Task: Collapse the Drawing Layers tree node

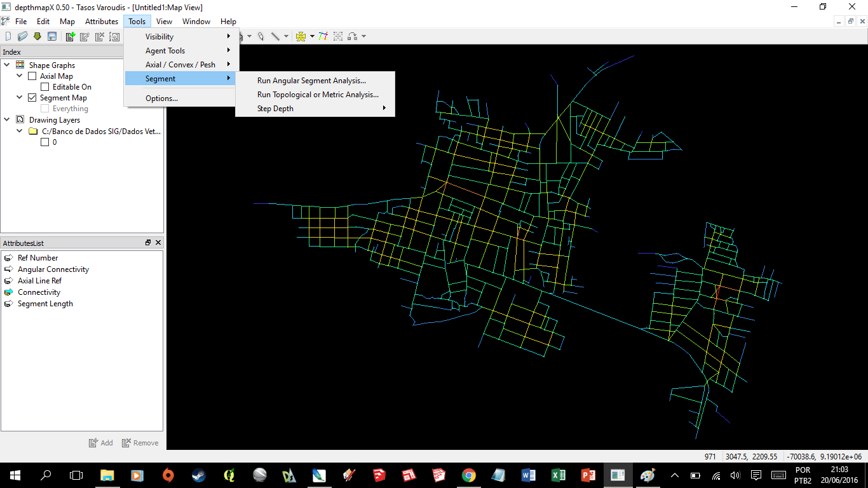Action: 7,119
